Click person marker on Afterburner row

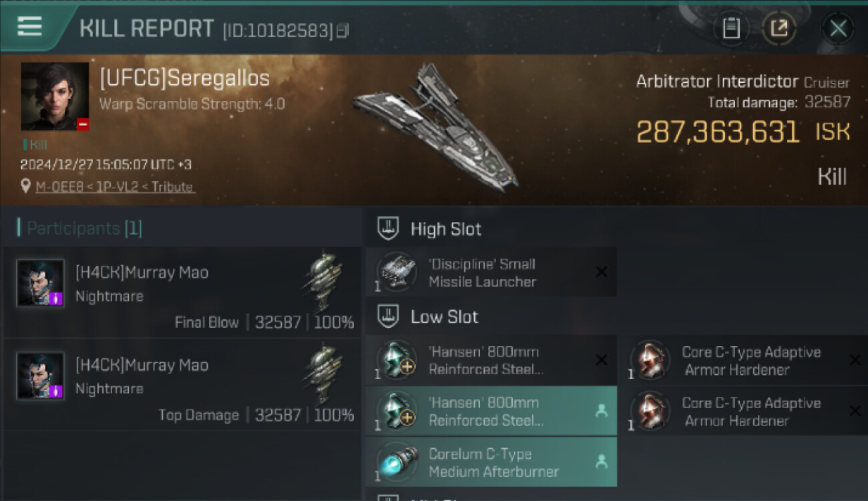pyautogui.click(x=602, y=462)
